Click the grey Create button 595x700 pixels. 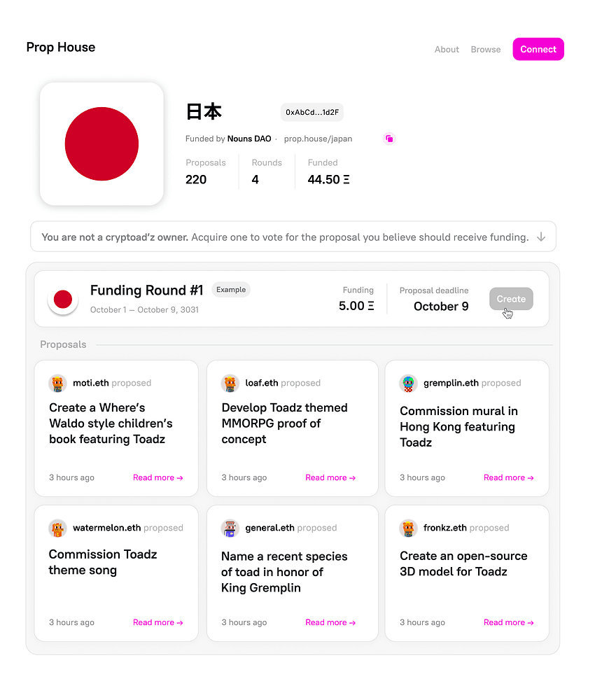[511, 299]
